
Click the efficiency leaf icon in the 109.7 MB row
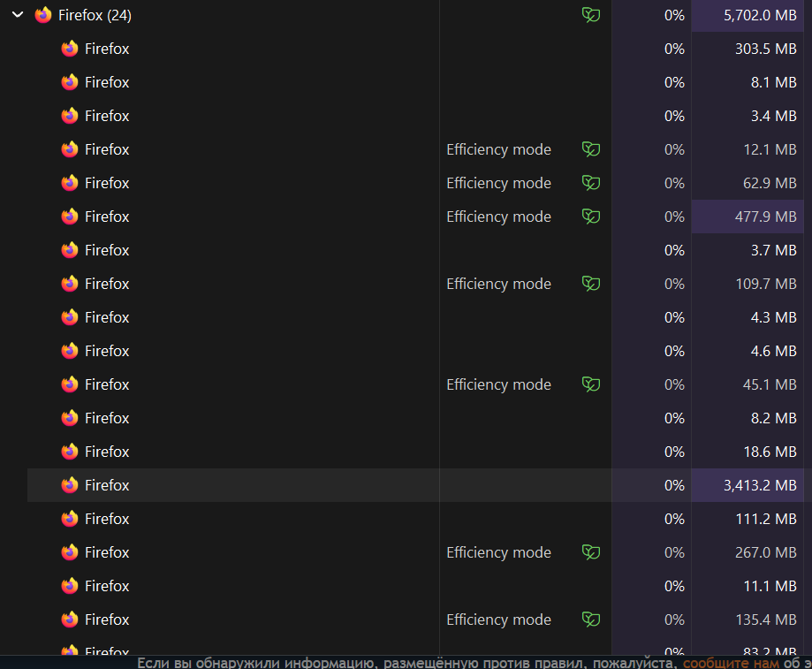pyautogui.click(x=591, y=284)
